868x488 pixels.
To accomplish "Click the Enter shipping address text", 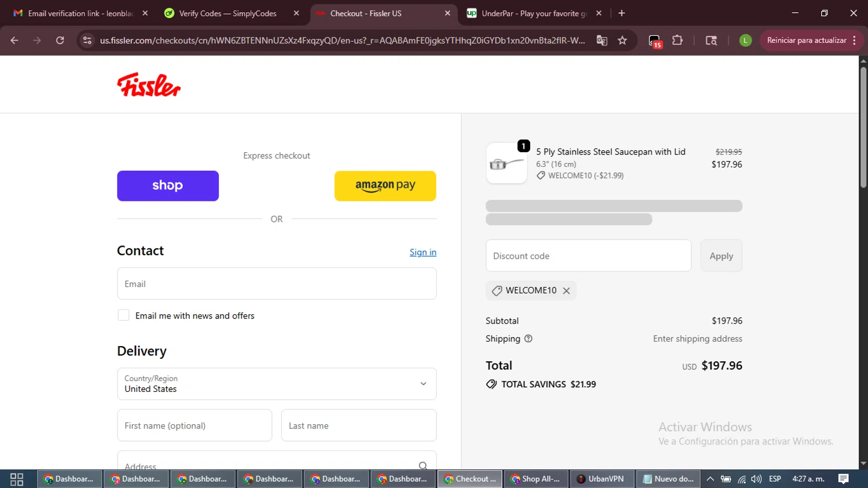I will tap(697, 339).
